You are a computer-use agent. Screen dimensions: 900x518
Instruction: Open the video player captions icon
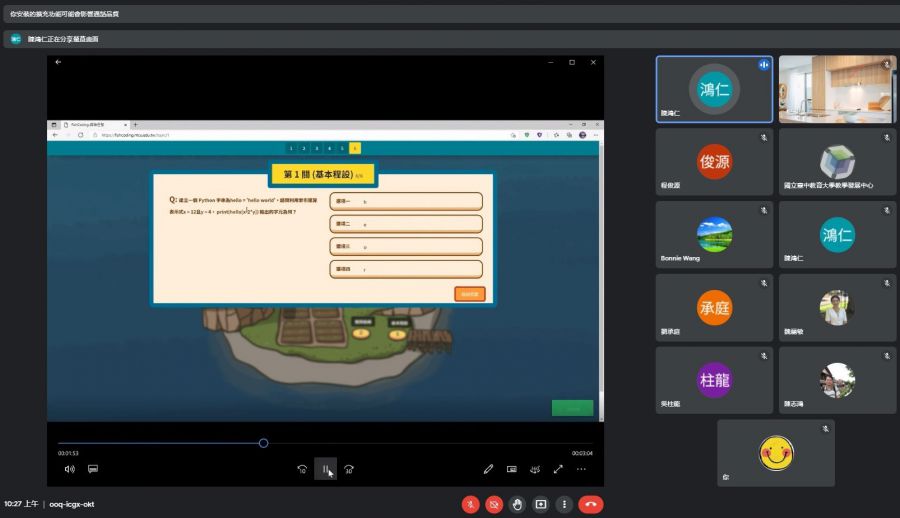click(93, 469)
